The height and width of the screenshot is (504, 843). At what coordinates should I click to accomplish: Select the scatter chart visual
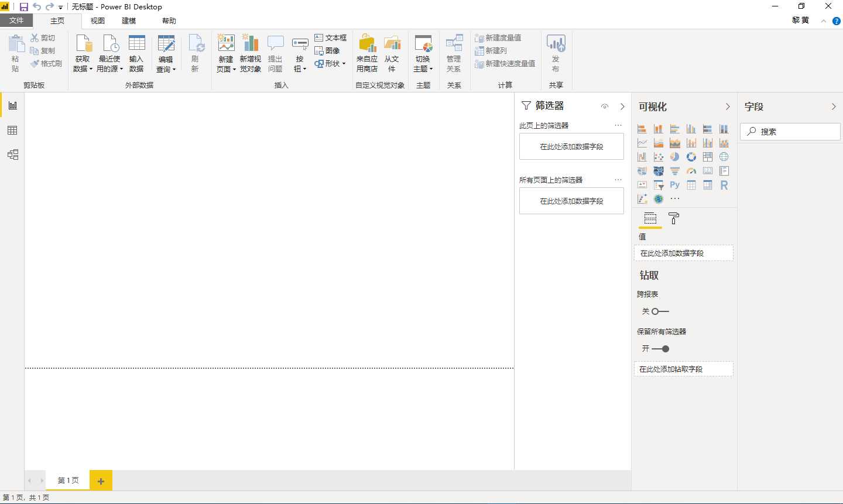pyautogui.click(x=659, y=157)
